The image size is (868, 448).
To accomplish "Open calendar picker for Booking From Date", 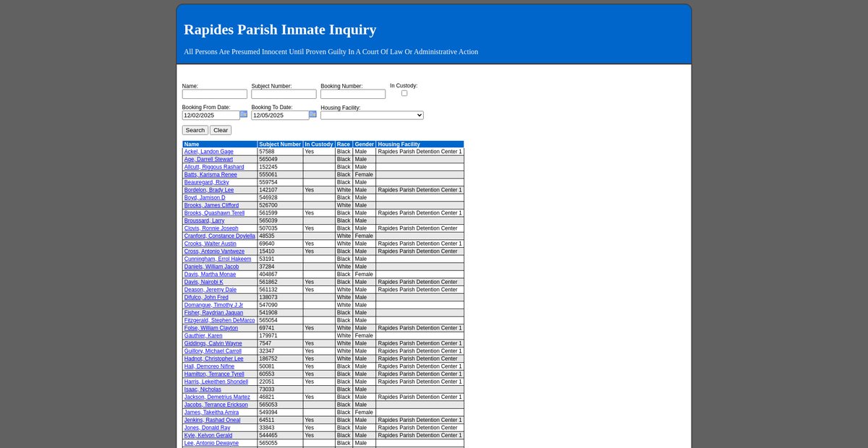I will 244,114.
